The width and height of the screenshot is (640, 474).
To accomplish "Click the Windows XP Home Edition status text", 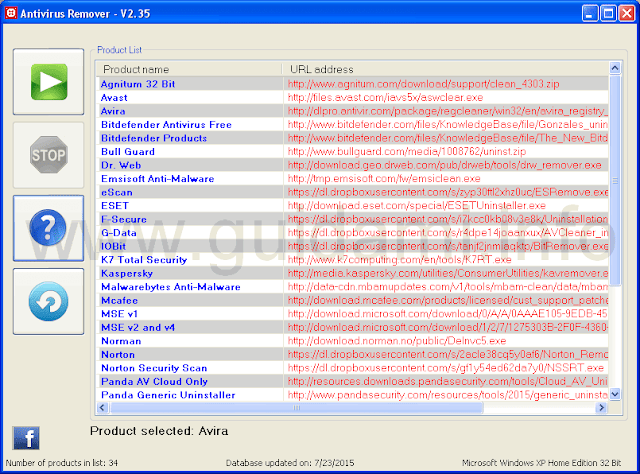I will pyautogui.click(x=542, y=463).
